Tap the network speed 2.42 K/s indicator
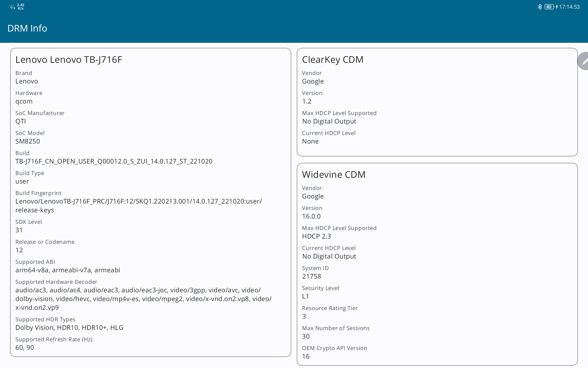The image size is (588, 368). (21, 7)
